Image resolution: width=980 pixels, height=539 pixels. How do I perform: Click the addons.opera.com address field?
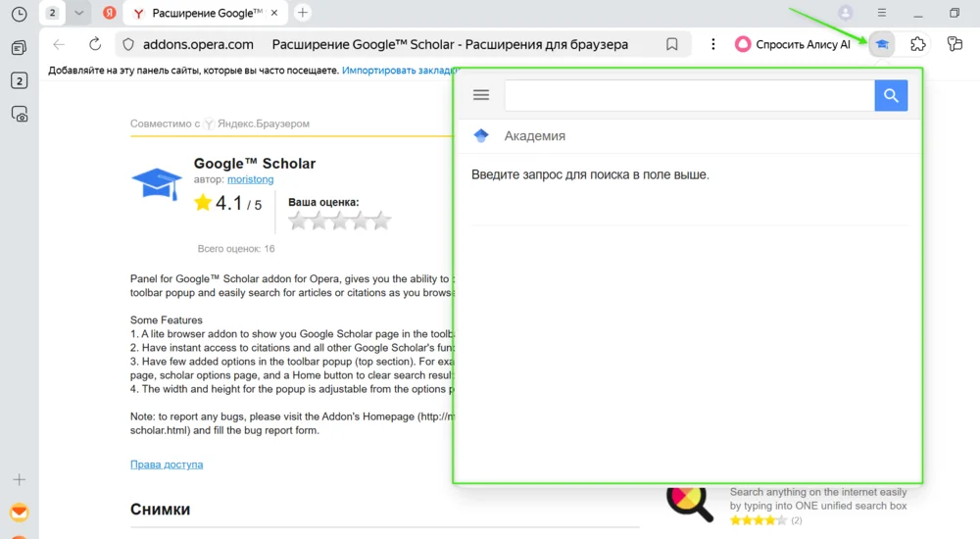[x=198, y=44]
